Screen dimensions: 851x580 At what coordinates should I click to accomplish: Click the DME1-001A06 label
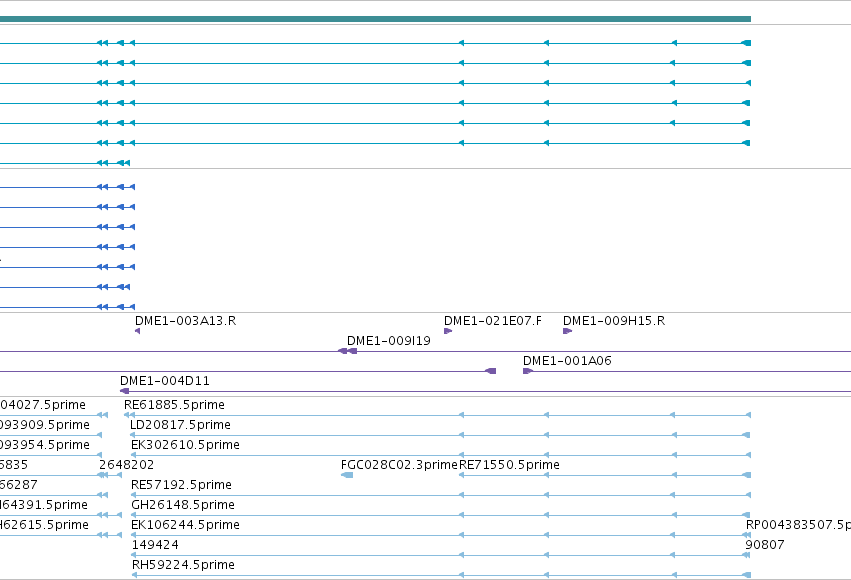[x=567, y=361]
